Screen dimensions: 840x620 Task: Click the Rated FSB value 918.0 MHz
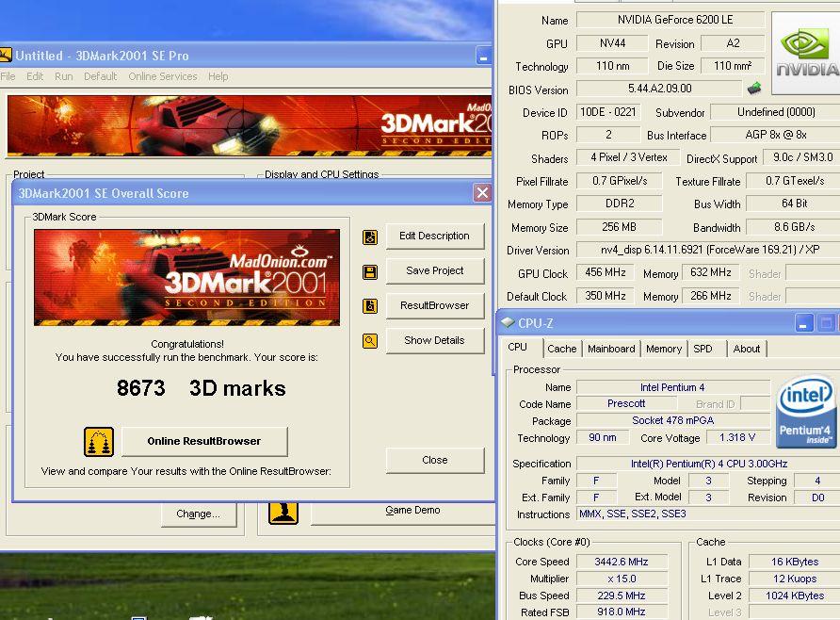(622, 612)
